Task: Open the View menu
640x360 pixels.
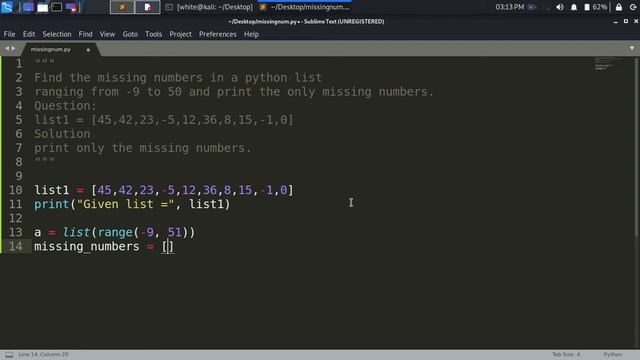Action: 107,34
